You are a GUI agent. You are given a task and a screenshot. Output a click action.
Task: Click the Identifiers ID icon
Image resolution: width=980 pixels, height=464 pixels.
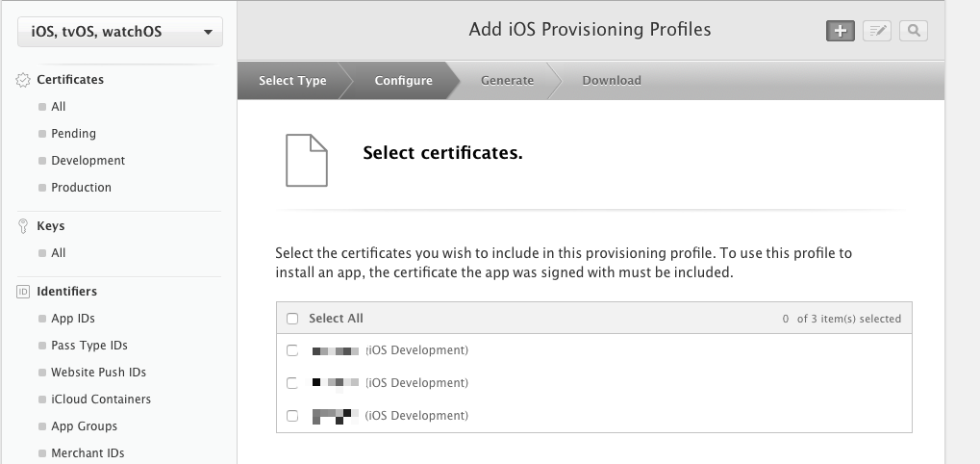pyautogui.click(x=23, y=292)
